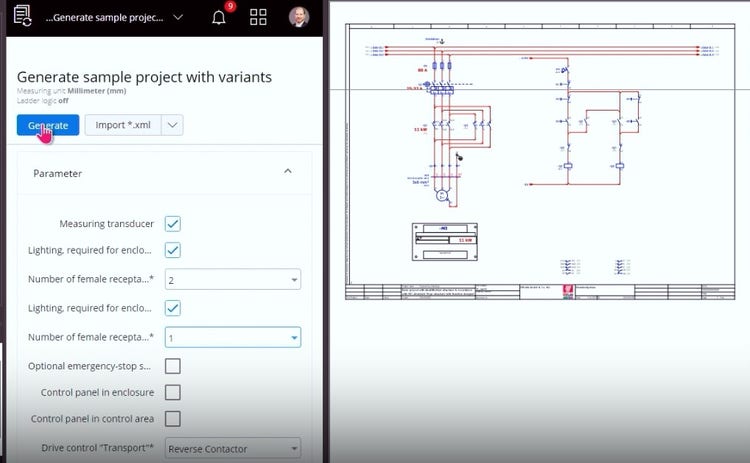Check Control panel in enclosure
Image resolution: width=750 pixels, height=463 pixels.
pyautogui.click(x=173, y=393)
